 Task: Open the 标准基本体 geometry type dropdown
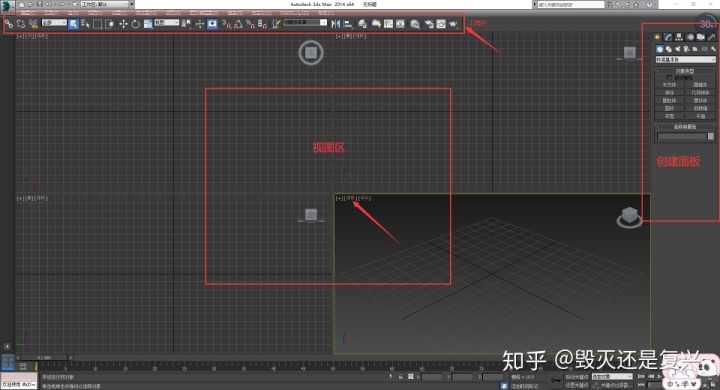click(685, 60)
